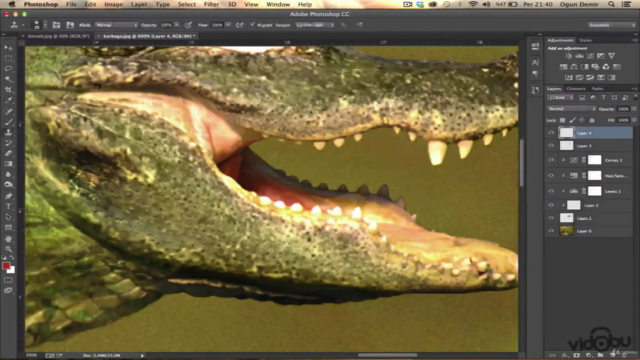Click the horizontal scrollbar thumb

[x=387, y=355]
